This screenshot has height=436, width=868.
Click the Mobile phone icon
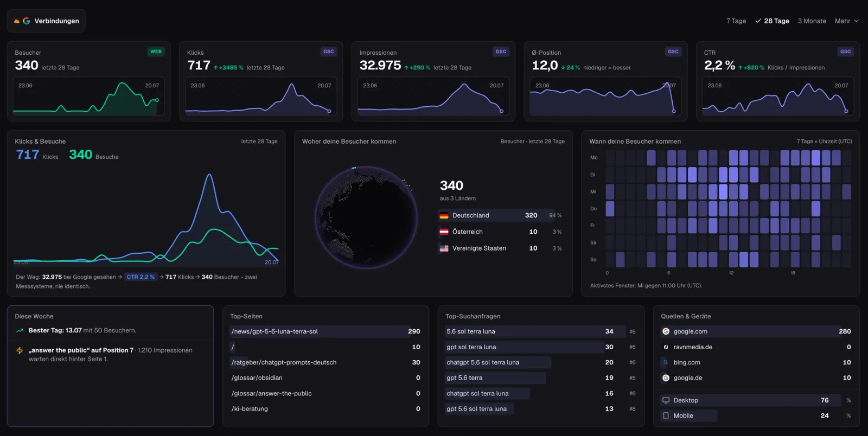pyautogui.click(x=666, y=416)
